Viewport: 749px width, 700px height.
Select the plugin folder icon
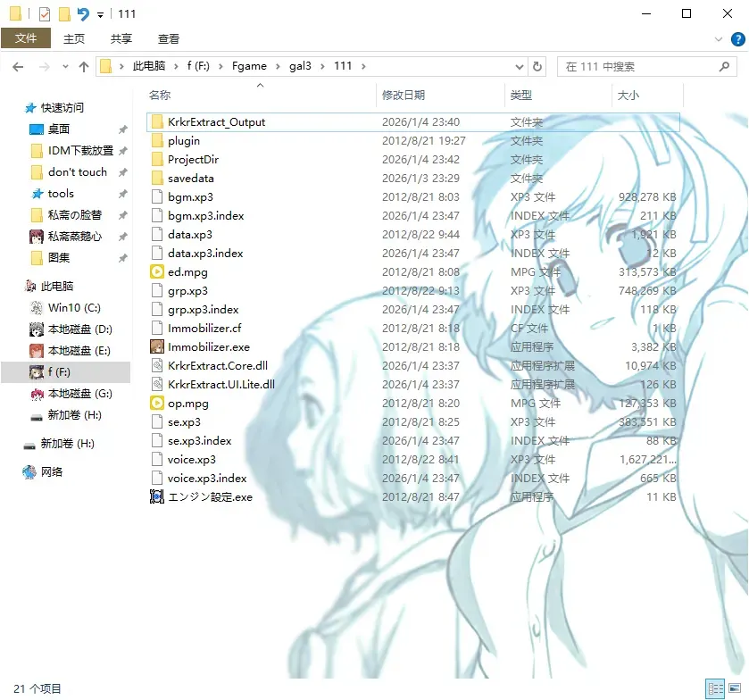[x=157, y=140]
